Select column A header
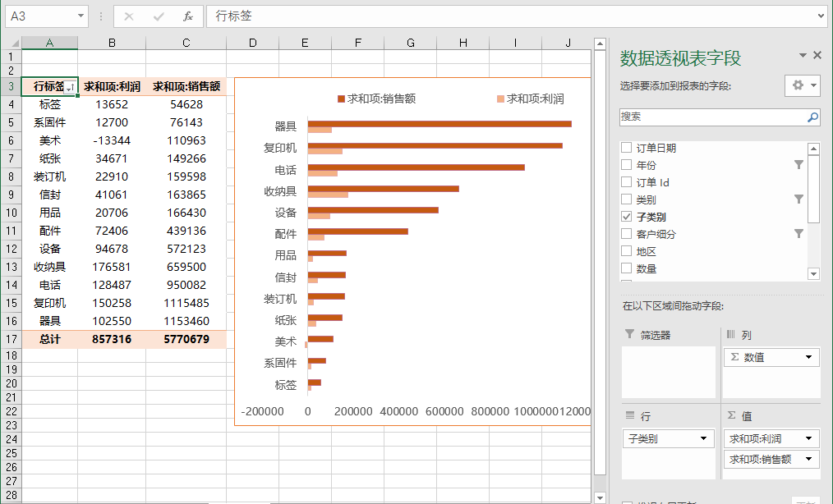The height and width of the screenshot is (504, 833). (49, 43)
